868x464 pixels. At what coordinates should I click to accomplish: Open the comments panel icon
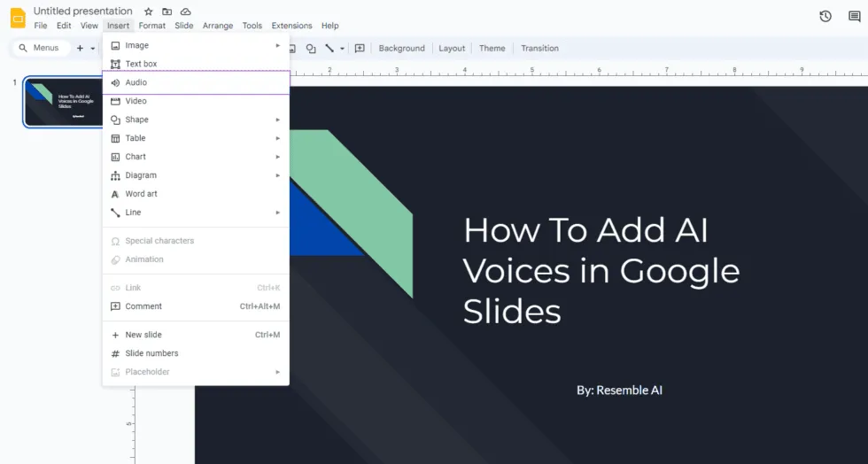coord(854,17)
